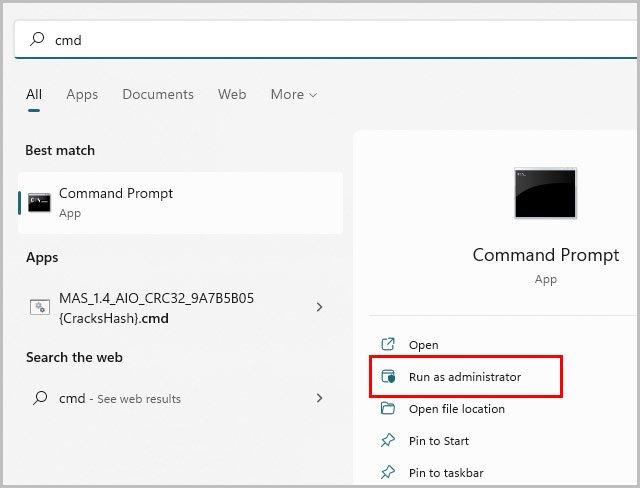Select the Command Prompt best match result

click(x=180, y=203)
